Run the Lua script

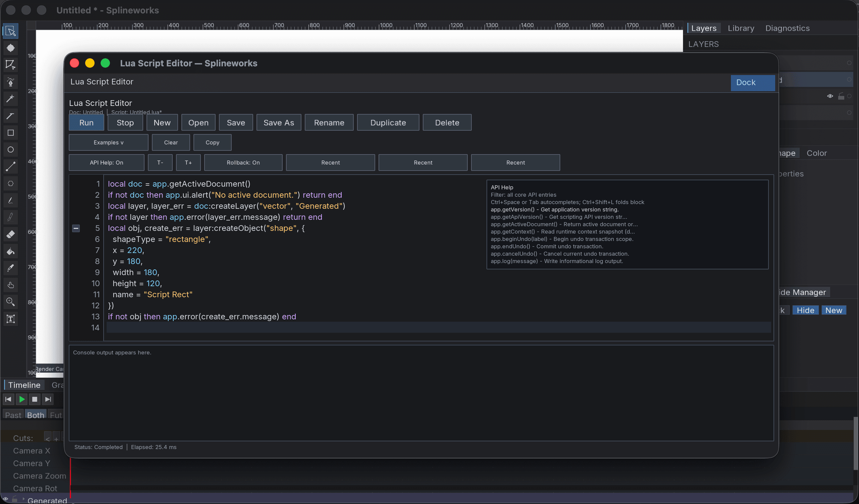[x=86, y=122]
